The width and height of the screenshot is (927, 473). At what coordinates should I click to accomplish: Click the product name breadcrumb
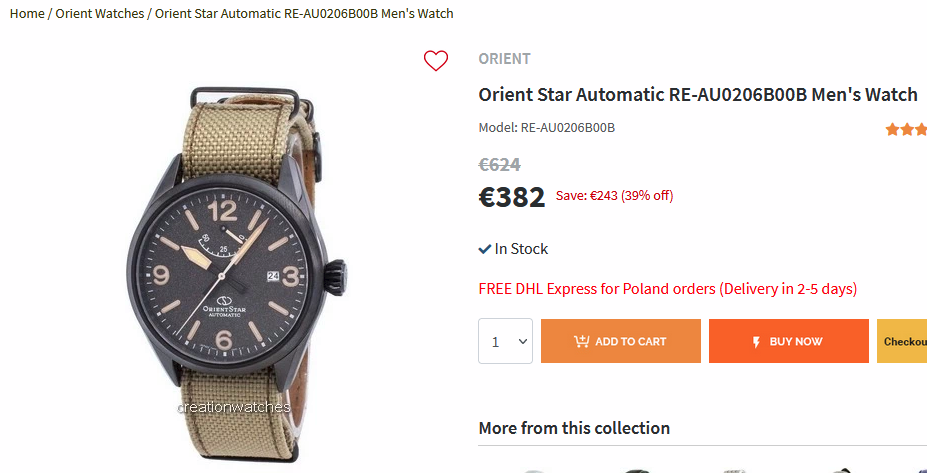coord(304,13)
